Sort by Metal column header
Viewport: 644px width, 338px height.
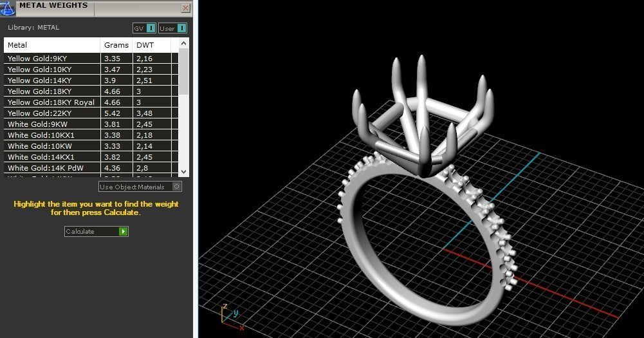[51, 45]
